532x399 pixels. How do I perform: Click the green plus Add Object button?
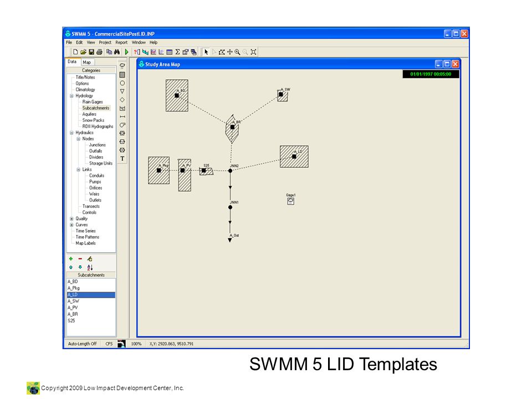coord(71,259)
